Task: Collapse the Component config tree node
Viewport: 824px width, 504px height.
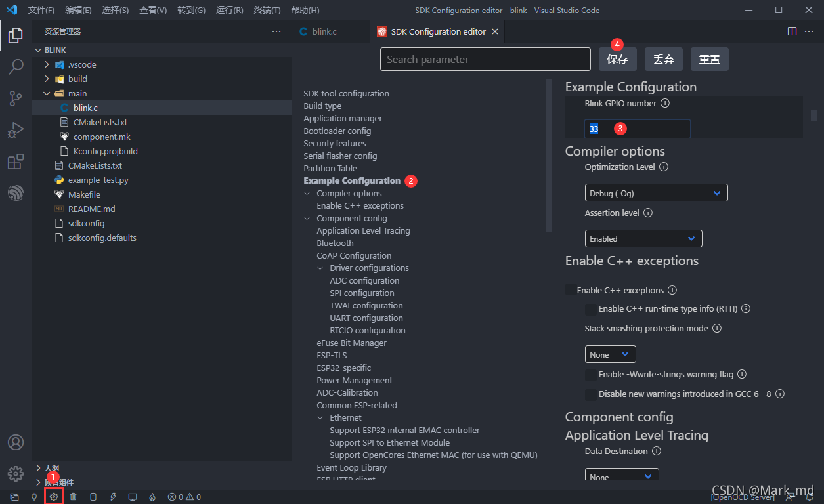Action: tap(307, 219)
